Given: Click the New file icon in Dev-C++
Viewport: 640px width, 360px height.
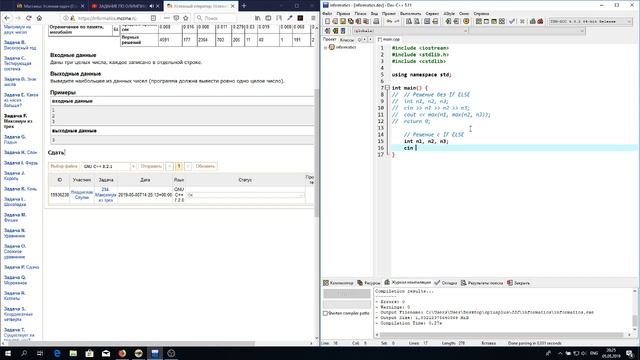Looking at the screenshot, I should (x=327, y=21).
